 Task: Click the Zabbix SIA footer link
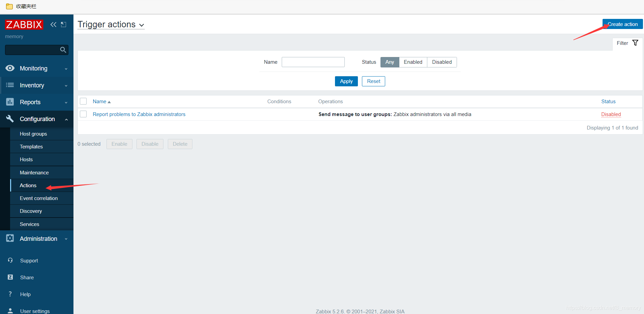[392, 311]
